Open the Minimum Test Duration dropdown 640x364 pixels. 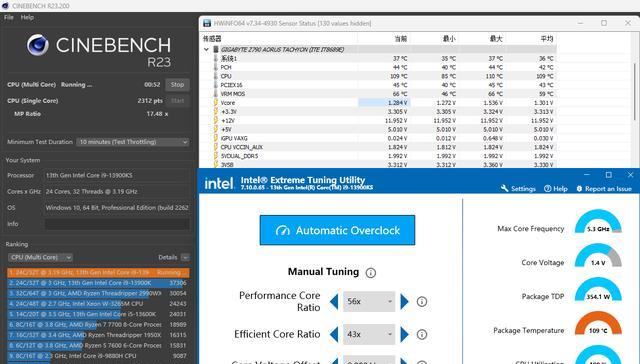[133, 142]
